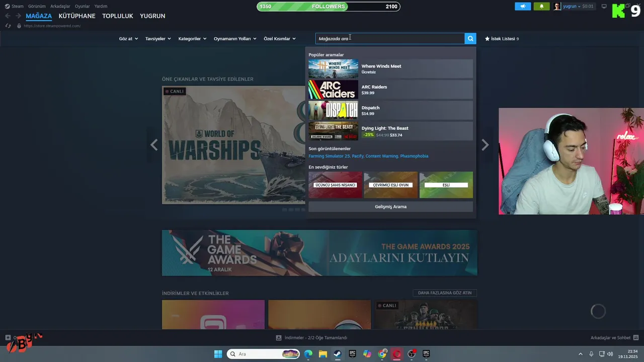The width and height of the screenshot is (644, 362).
Task: Select Dying Light: The Beast suggestion
Action: (x=390, y=131)
